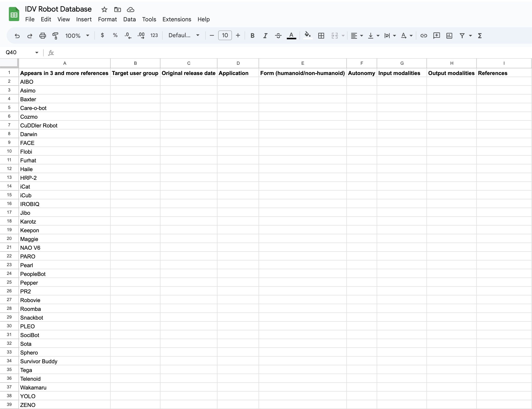Image resolution: width=532 pixels, height=409 pixels.
Task: Click the redo icon arrow
Action: [30, 36]
